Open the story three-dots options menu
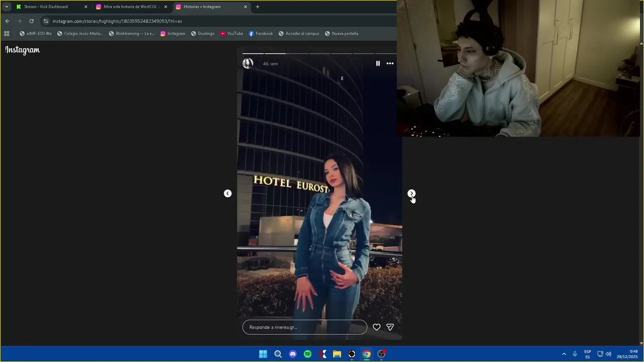Image resolution: width=644 pixels, height=362 pixels. 390,63
